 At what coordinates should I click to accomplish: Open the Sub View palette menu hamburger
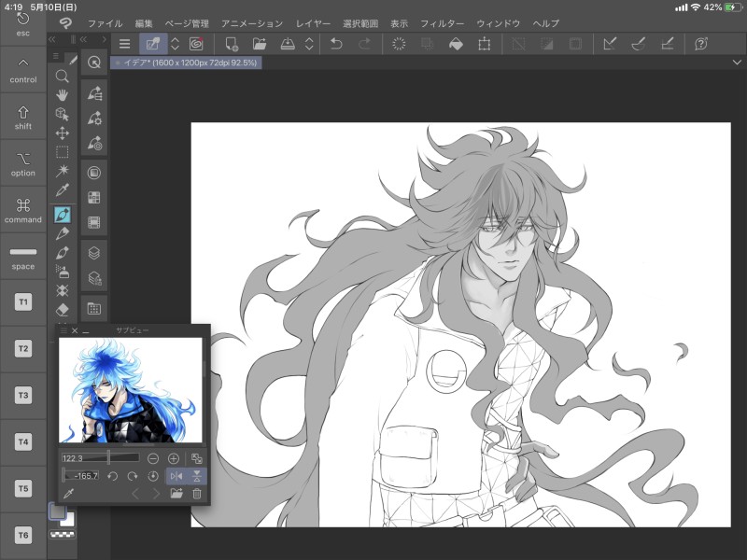[x=63, y=330]
